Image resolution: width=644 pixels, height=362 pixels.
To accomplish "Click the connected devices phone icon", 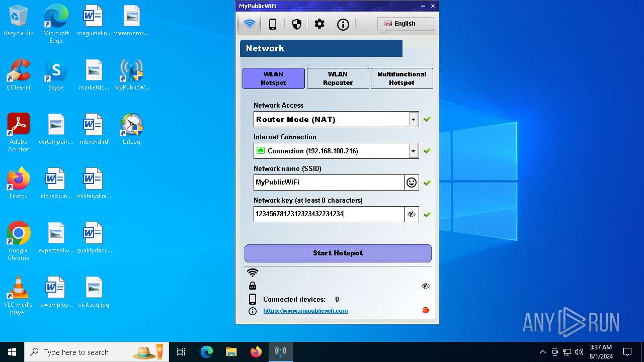I will (x=253, y=299).
